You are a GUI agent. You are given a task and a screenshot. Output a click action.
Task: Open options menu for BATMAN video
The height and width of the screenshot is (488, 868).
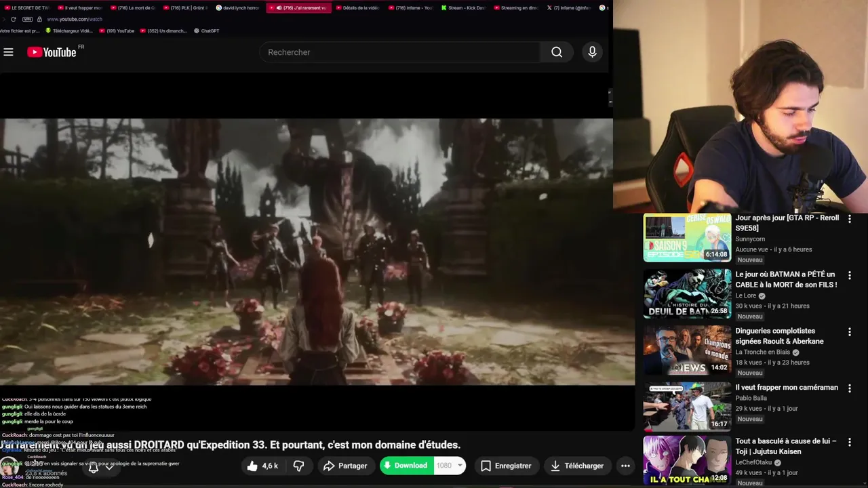(x=849, y=276)
